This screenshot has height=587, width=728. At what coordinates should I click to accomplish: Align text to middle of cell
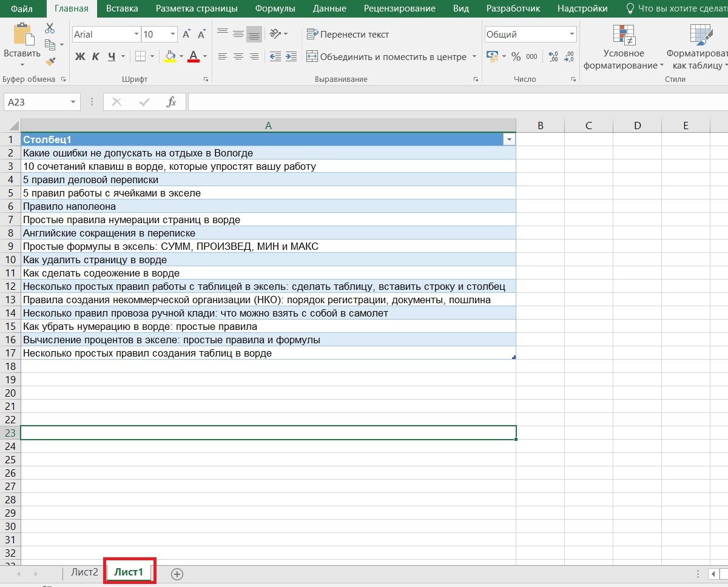coord(238,35)
